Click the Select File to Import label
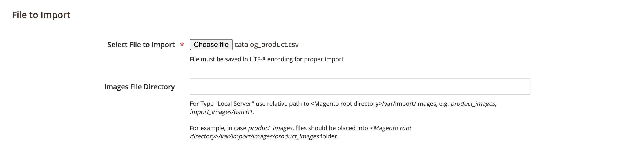The width and height of the screenshot is (644, 153). [141, 45]
